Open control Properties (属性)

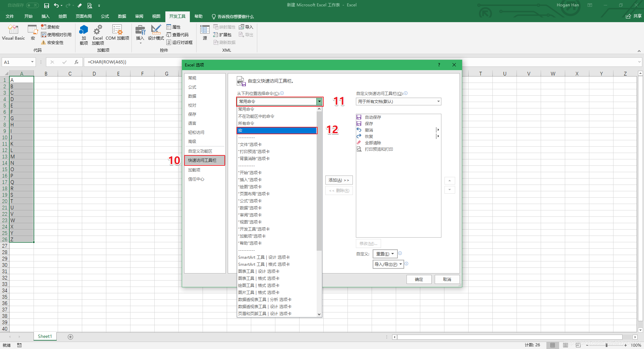pos(174,27)
